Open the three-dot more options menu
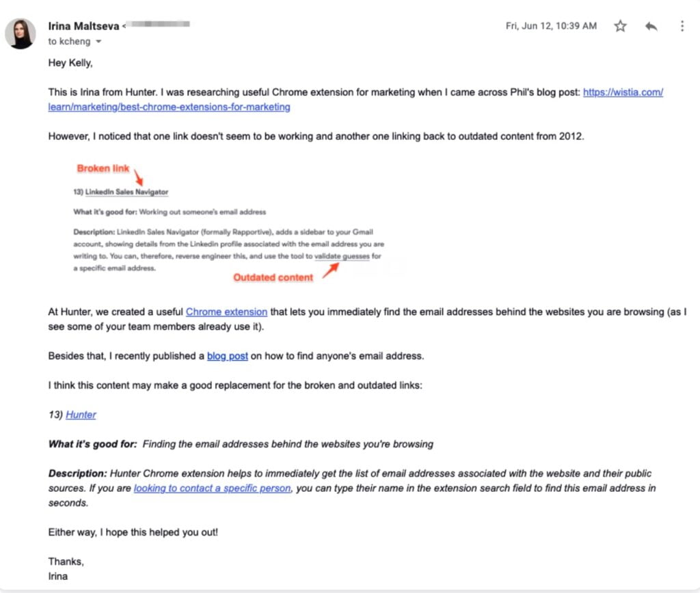Image resolution: width=700 pixels, height=593 pixels. [682, 26]
